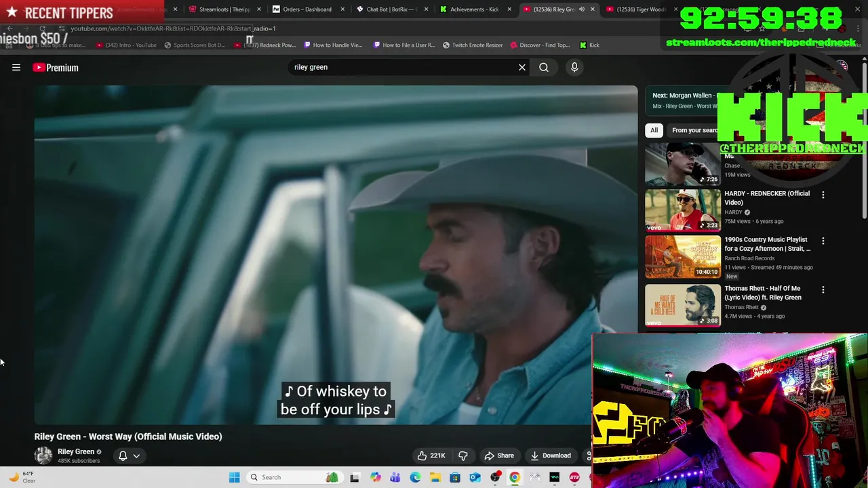Select the 'From your search' filter chip
The height and width of the screenshot is (488, 868).
[x=694, y=130]
